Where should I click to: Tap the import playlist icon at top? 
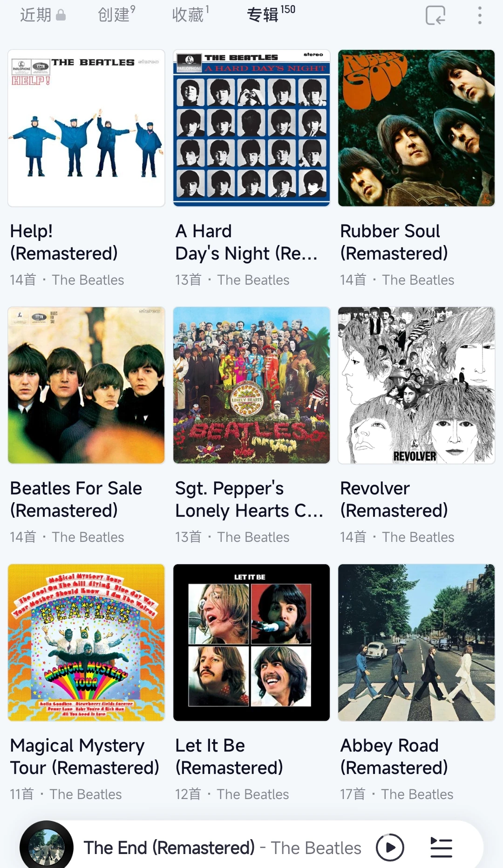(435, 15)
